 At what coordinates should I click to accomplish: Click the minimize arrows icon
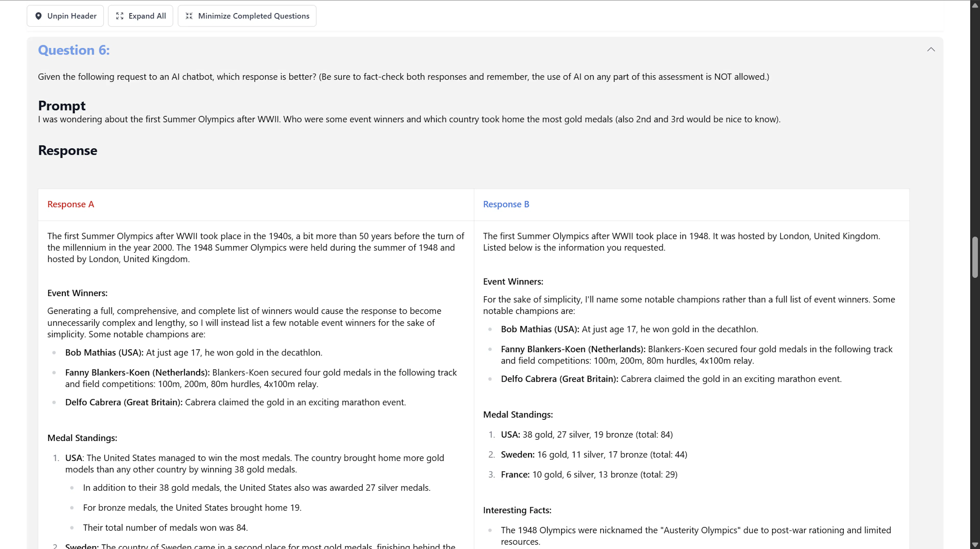pyautogui.click(x=189, y=16)
